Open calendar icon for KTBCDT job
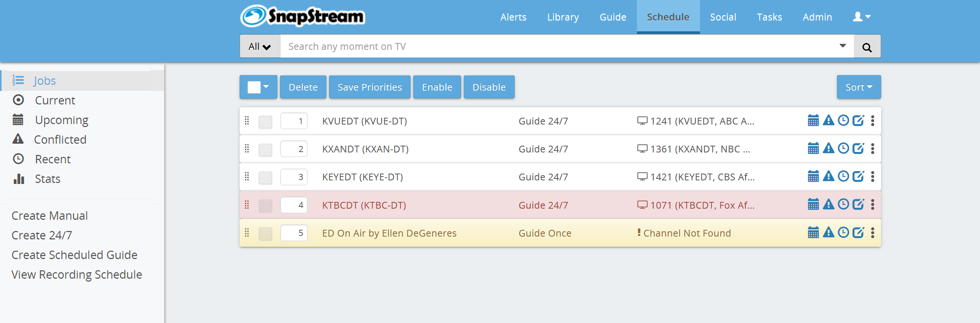The image size is (980, 323). [x=813, y=204]
